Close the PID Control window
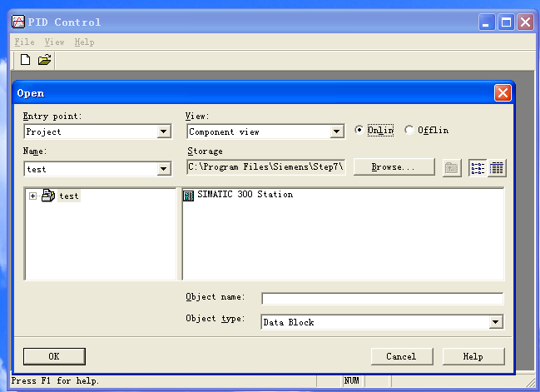Image resolution: width=540 pixels, height=392 pixels. point(526,22)
